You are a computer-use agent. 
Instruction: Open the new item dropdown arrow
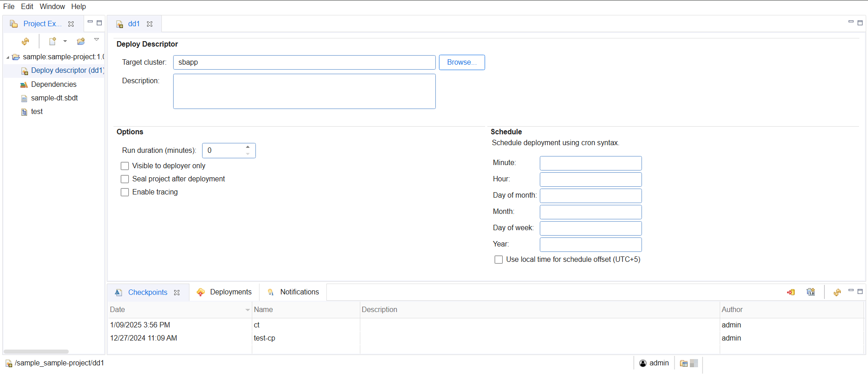[65, 41]
